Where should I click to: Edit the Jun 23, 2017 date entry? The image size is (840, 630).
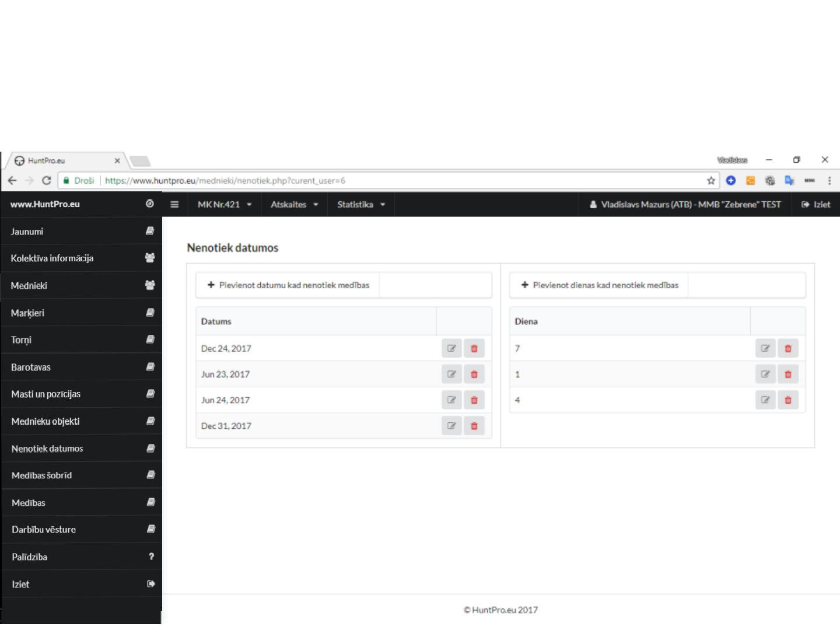(x=452, y=374)
